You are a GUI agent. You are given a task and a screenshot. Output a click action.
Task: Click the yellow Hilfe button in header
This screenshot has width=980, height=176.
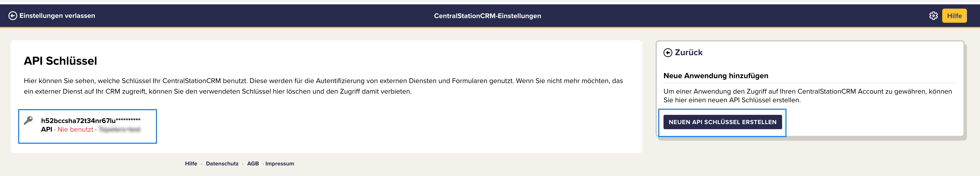pyautogui.click(x=954, y=16)
